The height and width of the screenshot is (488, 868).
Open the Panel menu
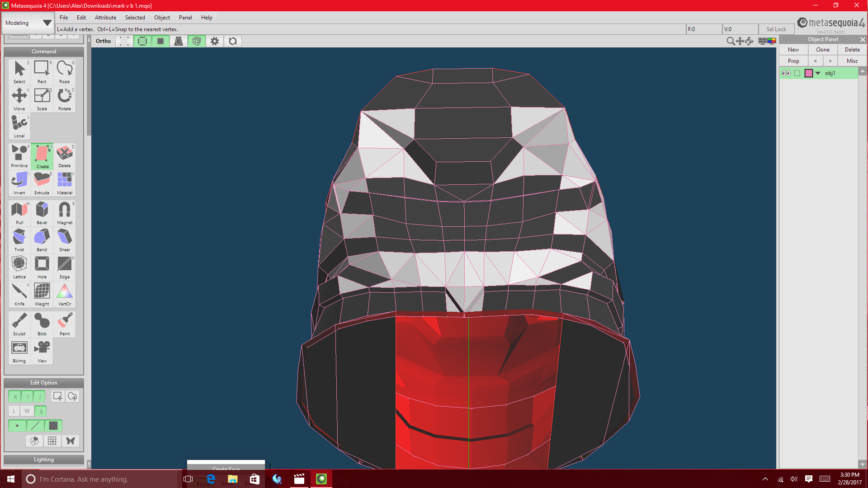185,18
